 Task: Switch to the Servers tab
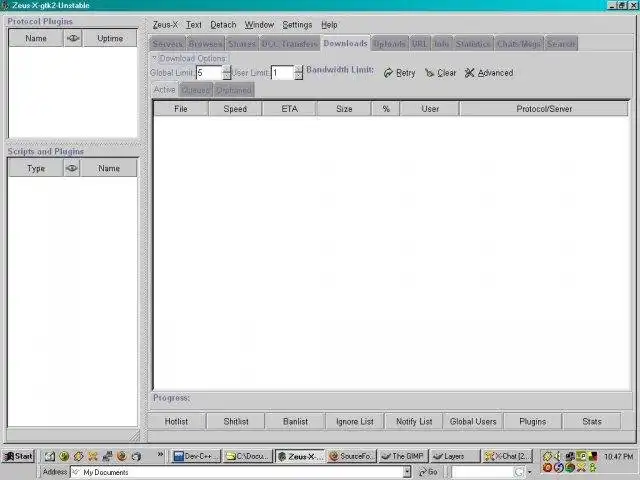pyautogui.click(x=168, y=44)
